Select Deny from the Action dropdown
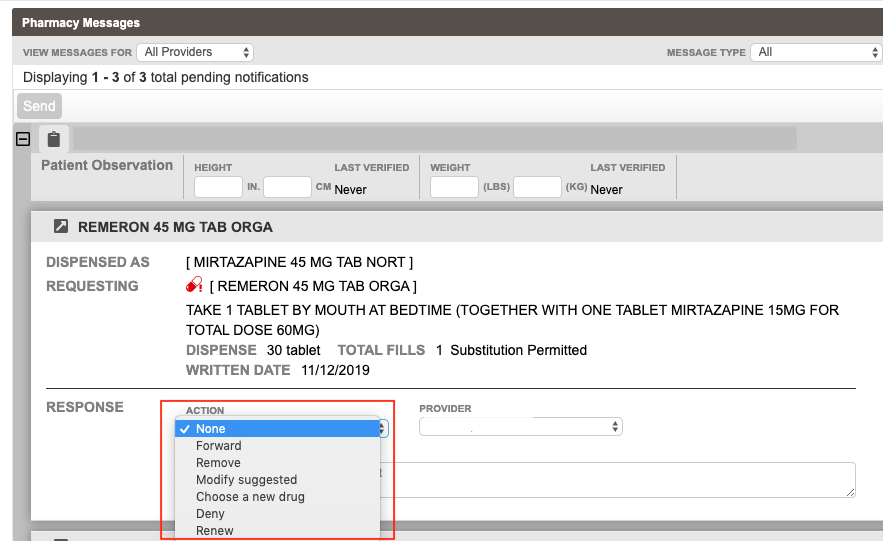The width and height of the screenshot is (883, 541). click(x=210, y=514)
